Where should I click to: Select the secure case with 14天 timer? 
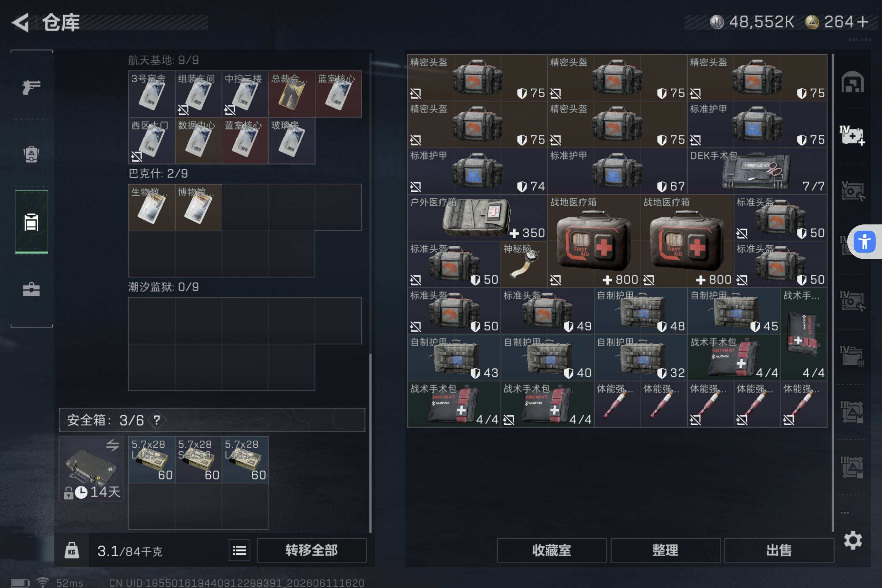[91, 468]
